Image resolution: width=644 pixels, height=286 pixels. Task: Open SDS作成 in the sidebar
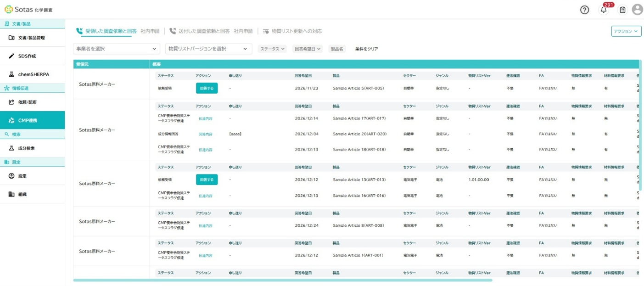point(27,56)
